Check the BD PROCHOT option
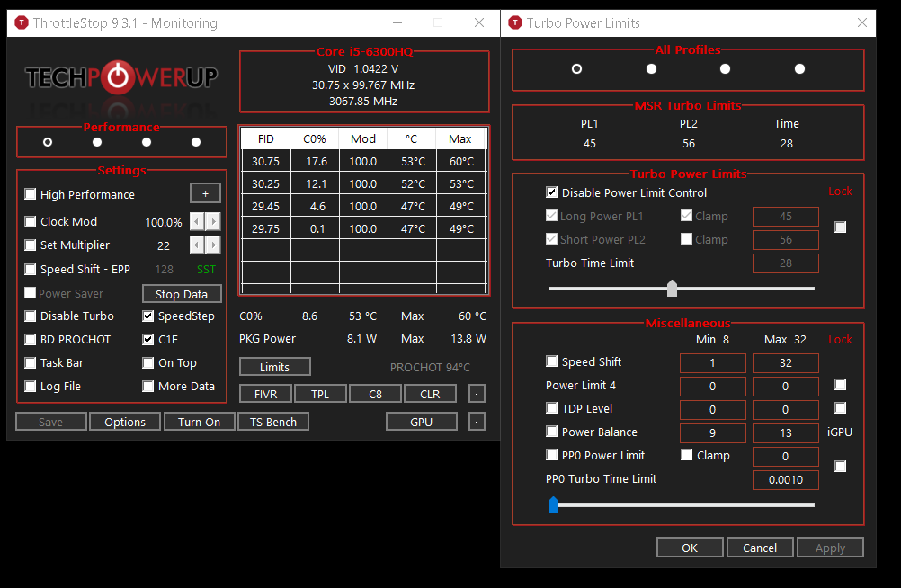Screen dimensions: 901x588 coord(31,339)
